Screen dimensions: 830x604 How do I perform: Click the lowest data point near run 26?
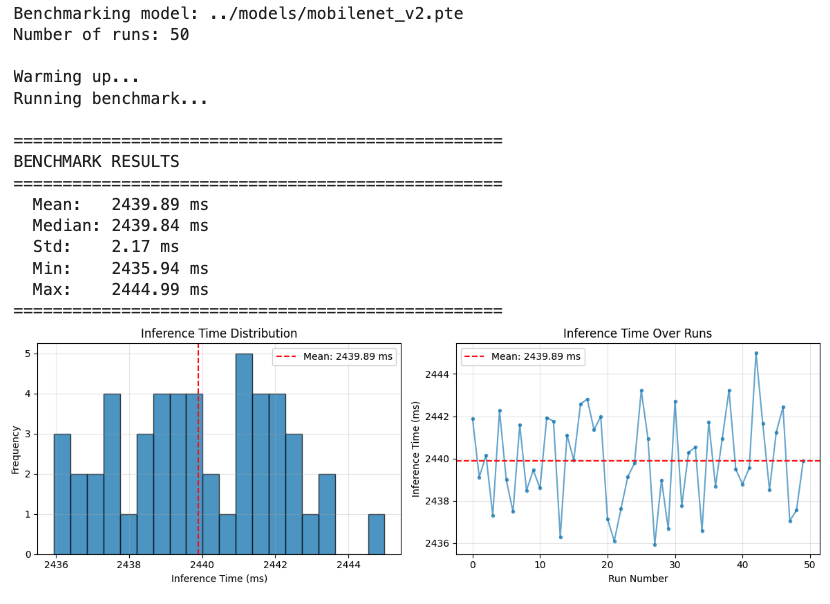pos(654,545)
